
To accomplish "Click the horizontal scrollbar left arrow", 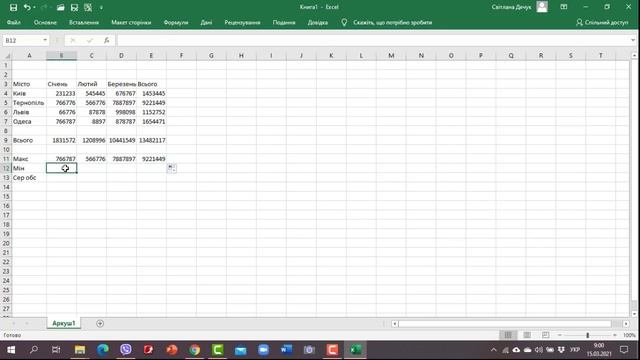I will click(x=394, y=324).
